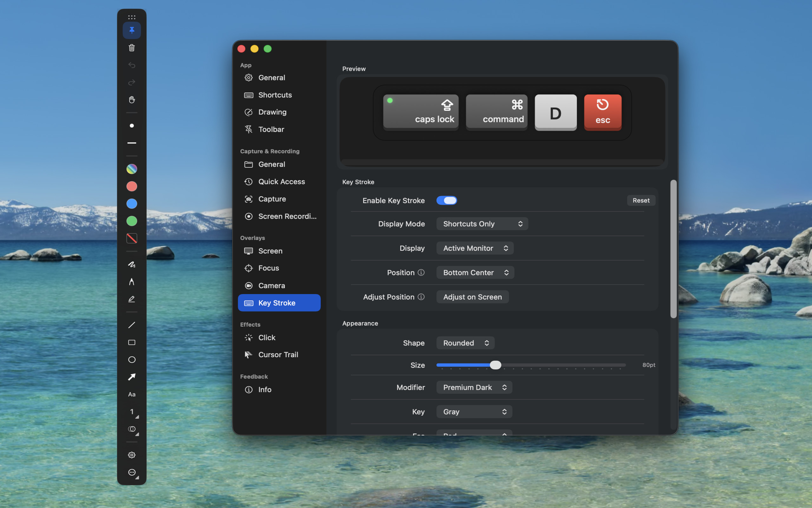The width and height of the screenshot is (812, 508).
Task: Open the Shape Rounded dropdown
Action: [x=465, y=343]
